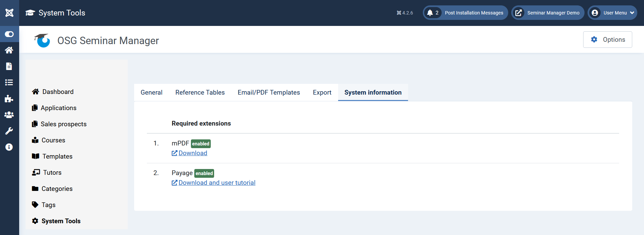Viewport: 644px width, 235px height.
Task: Open the Users group sidebar icon
Action: click(9, 115)
